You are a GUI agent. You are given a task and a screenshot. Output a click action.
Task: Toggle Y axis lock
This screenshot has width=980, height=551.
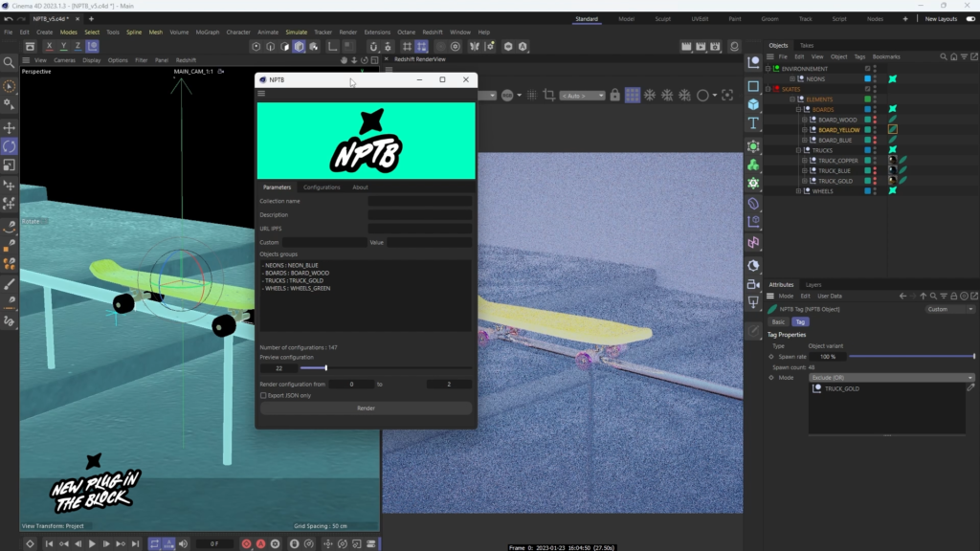pyautogui.click(x=63, y=46)
